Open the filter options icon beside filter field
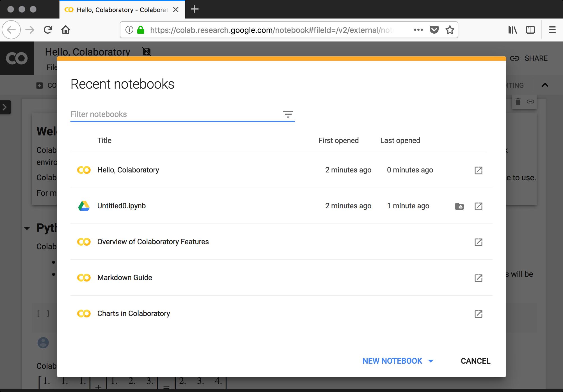The height and width of the screenshot is (392, 563). pyautogui.click(x=288, y=114)
